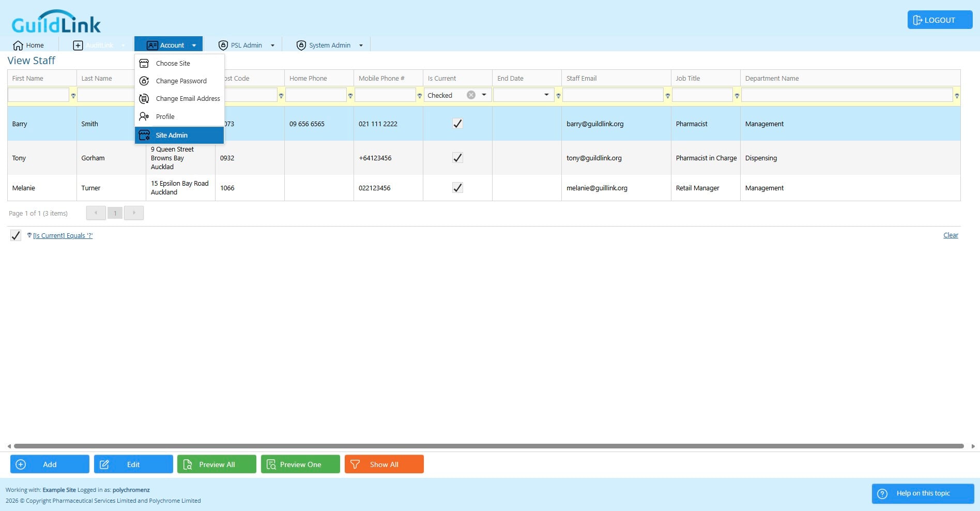Click the Preview One button
The image size is (980, 511).
tap(300, 464)
